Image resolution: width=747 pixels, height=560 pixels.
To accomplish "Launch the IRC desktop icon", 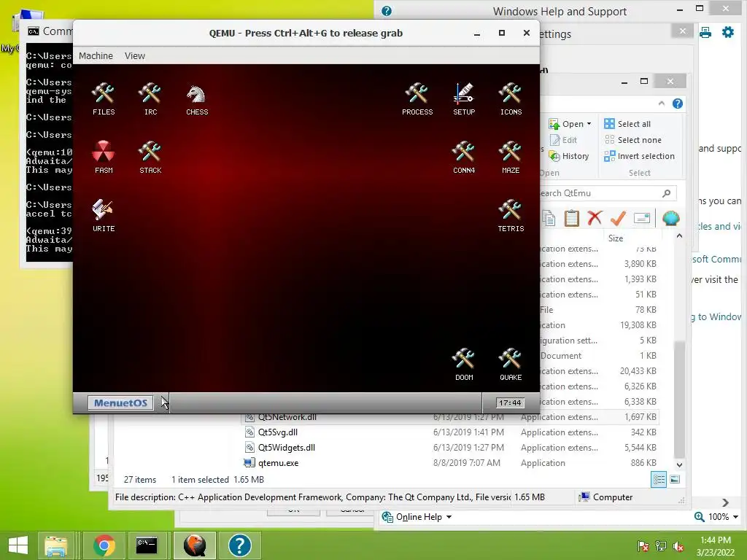I will pos(150,99).
